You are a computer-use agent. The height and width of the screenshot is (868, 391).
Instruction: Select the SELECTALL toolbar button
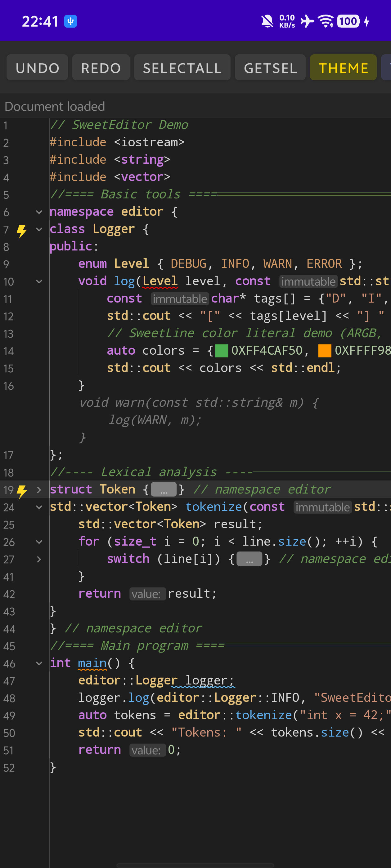tap(182, 68)
